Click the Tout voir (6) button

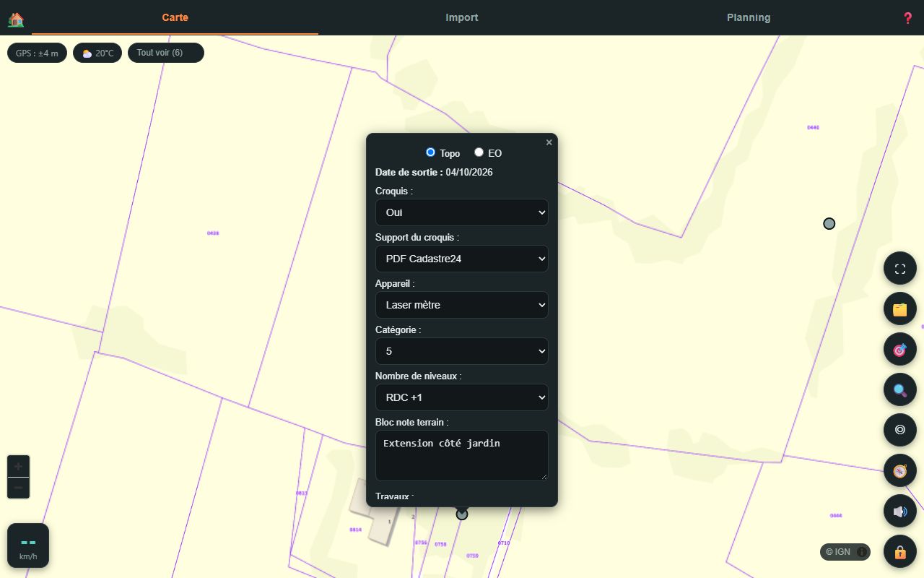[166, 53]
